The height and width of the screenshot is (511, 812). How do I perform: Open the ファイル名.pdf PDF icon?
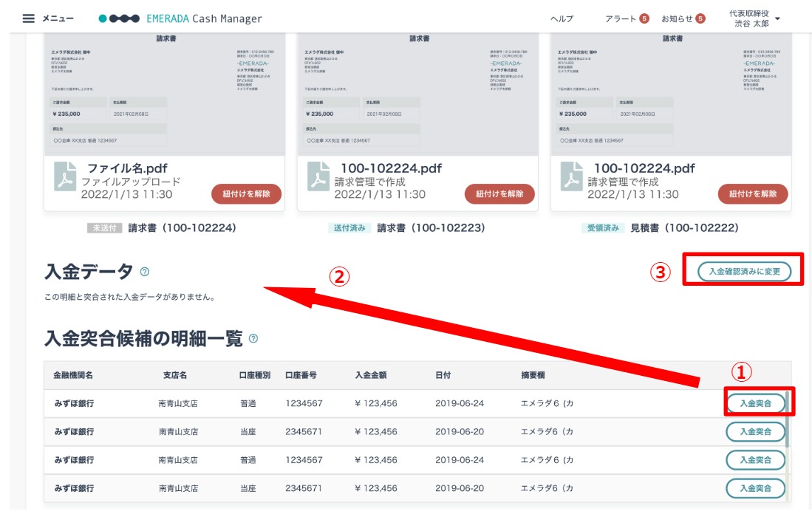pos(65,176)
